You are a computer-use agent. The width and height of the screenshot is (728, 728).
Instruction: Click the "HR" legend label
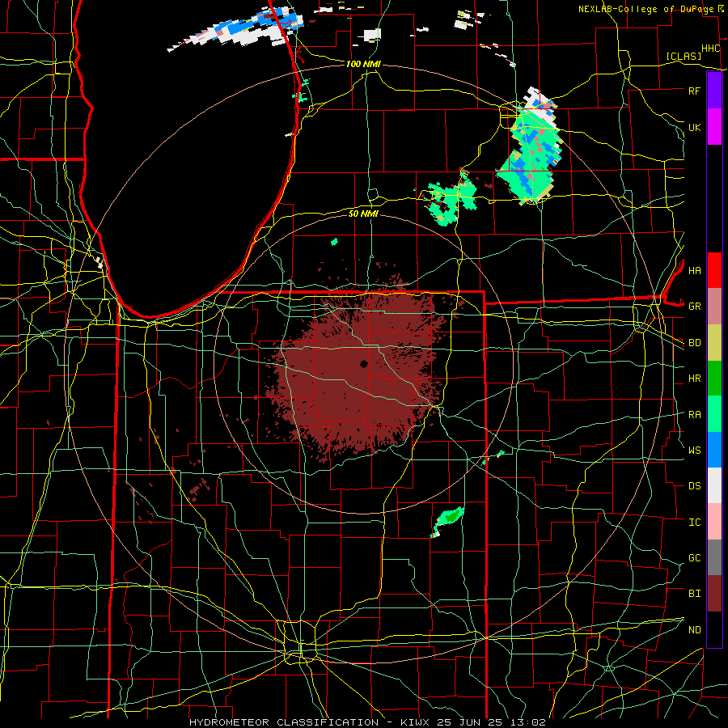pos(694,379)
